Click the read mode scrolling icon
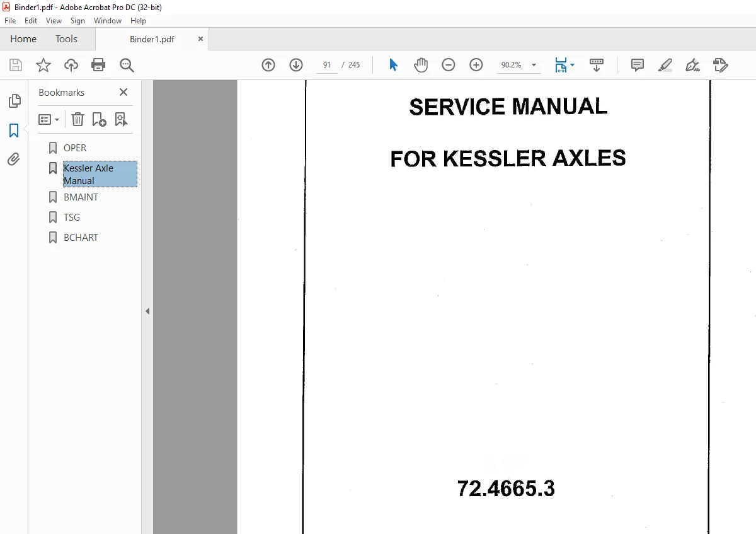 596,65
